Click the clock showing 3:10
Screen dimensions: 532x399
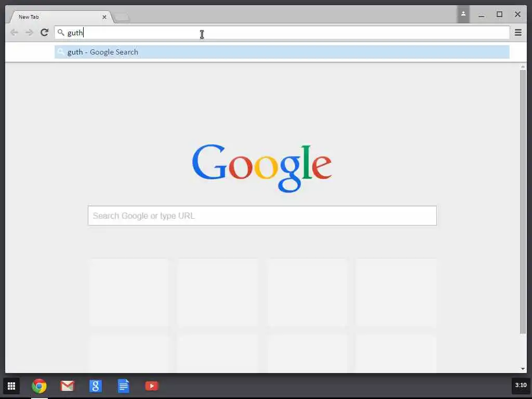tap(521, 385)
